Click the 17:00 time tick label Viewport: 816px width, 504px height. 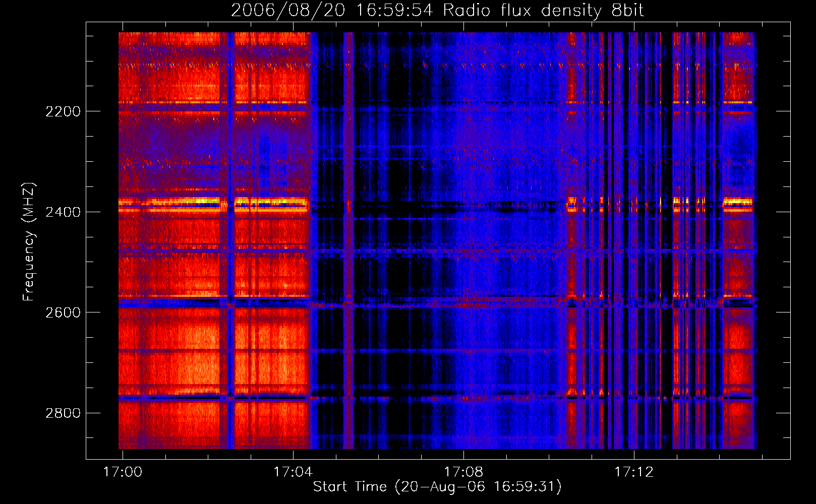tap(123, 472)
